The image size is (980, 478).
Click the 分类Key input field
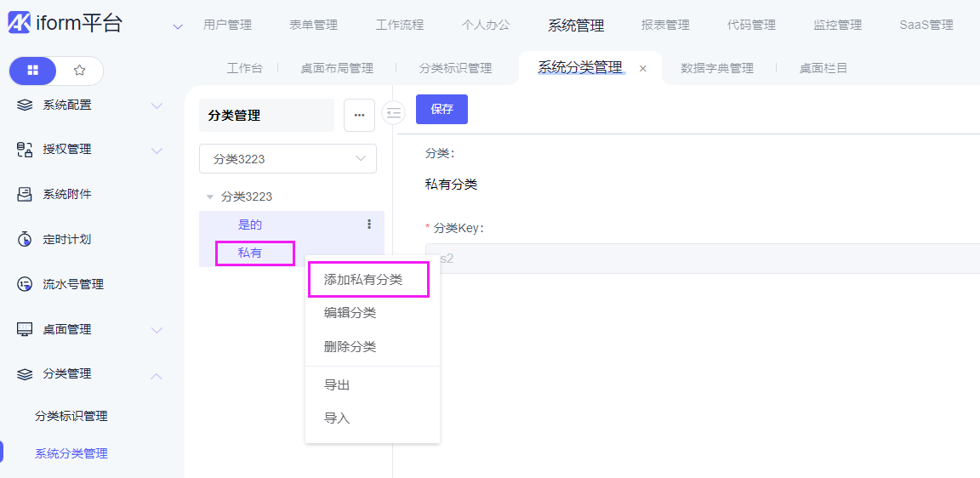tap(698, 259)
